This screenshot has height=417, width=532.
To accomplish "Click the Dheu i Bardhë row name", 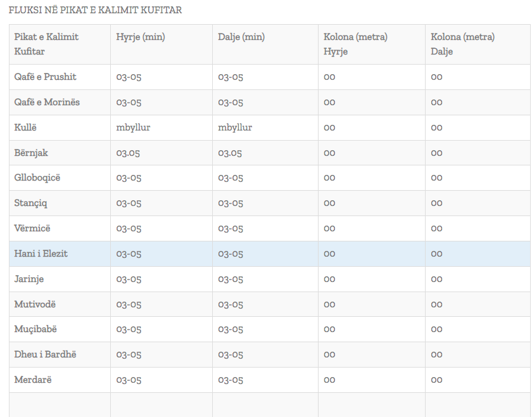I will click(46, 354).
